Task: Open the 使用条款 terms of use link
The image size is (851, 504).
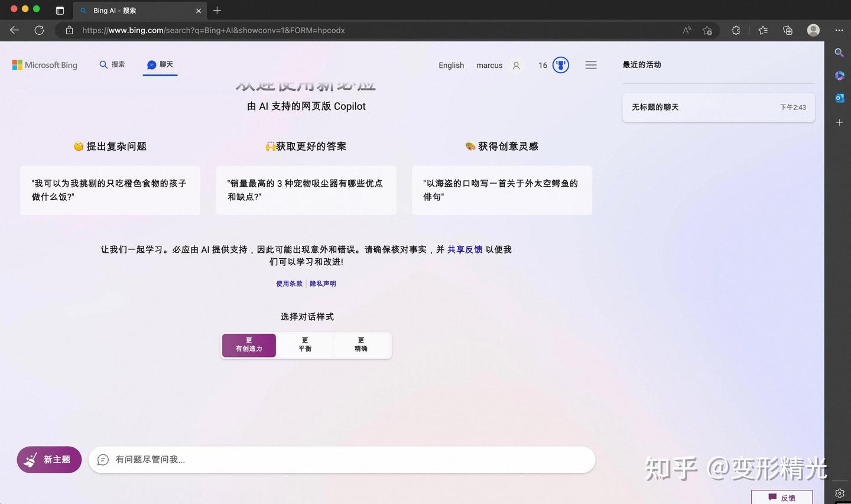Action: (289, 284)
